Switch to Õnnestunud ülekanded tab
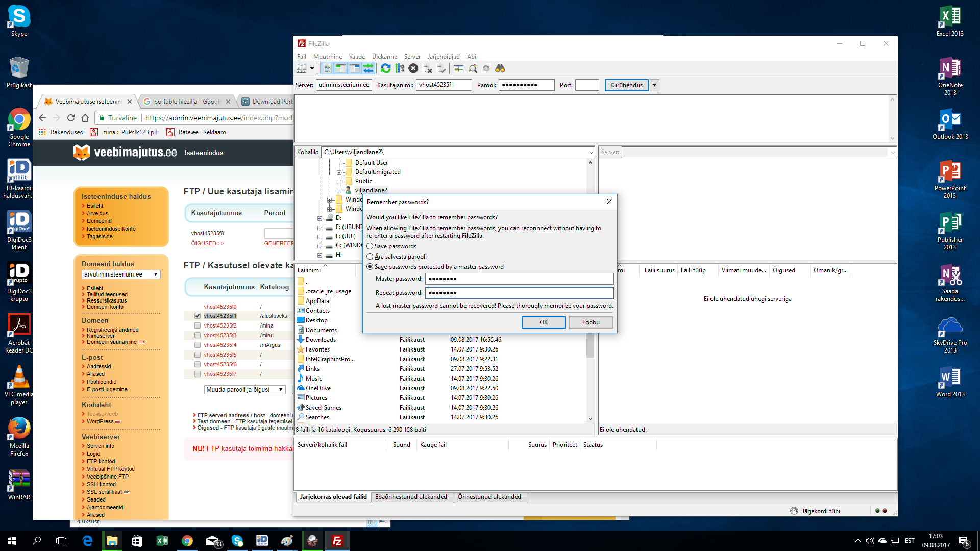The image size is (980, 551). tap(489, 497)
